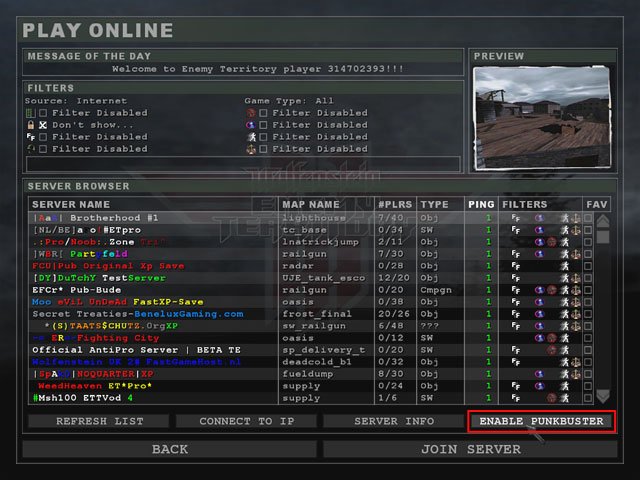Change the Source: Internet selector
This screenshot has width=640, height=480.
click(x=76, y=101)
